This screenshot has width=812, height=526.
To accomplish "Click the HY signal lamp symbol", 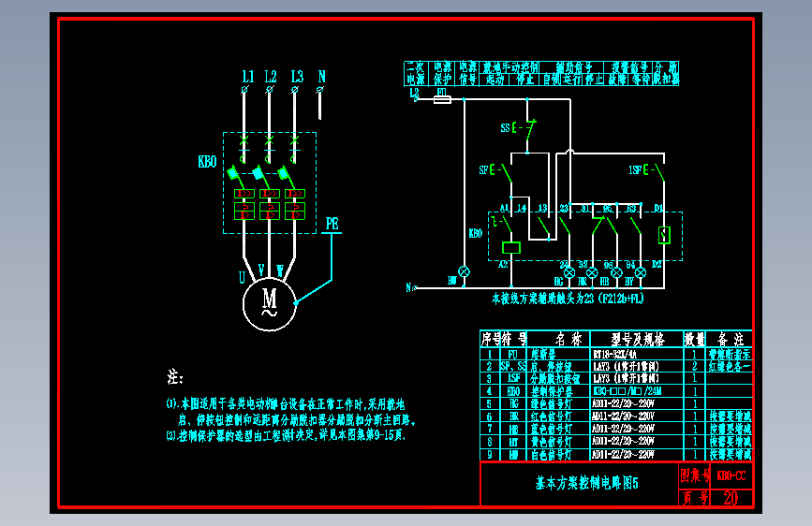I will (x=641, y=272).
